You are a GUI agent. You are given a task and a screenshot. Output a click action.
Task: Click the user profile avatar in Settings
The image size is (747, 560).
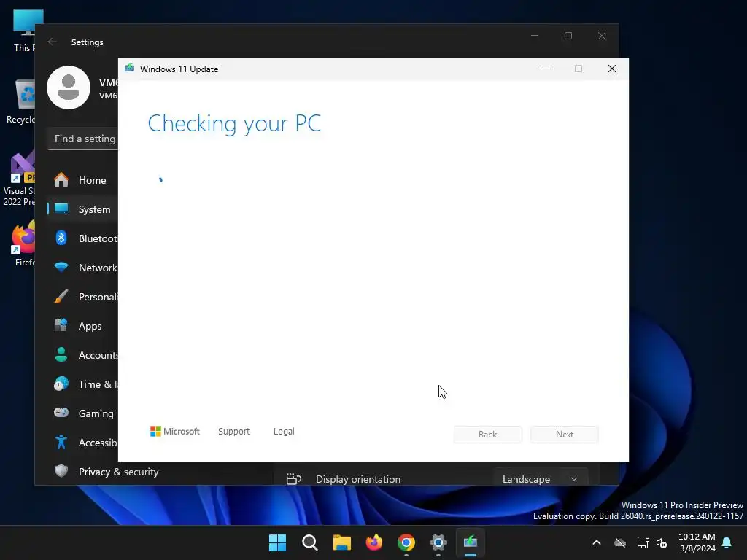point(69,87)
